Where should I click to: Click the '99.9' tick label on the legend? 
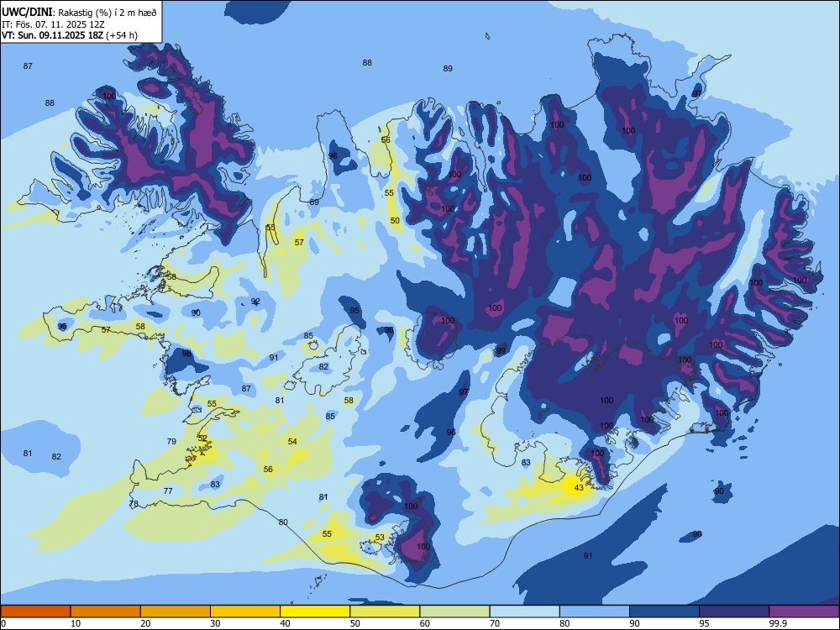777,623
